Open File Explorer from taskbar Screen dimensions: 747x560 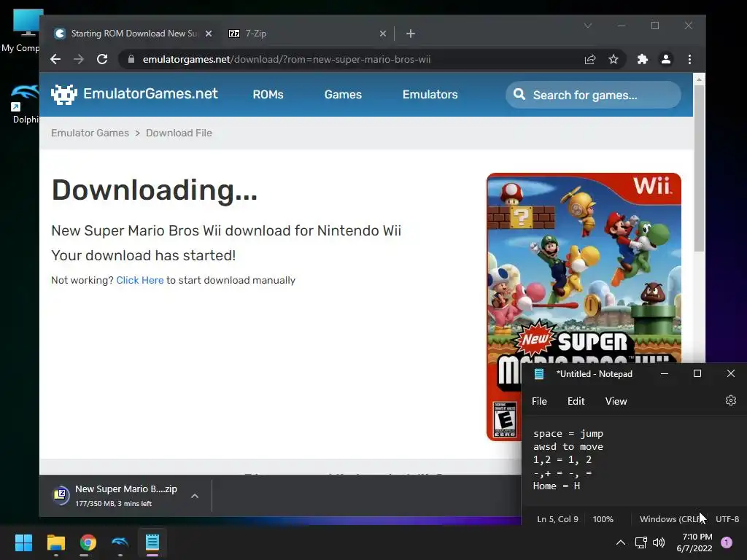[x=55, y=542]
